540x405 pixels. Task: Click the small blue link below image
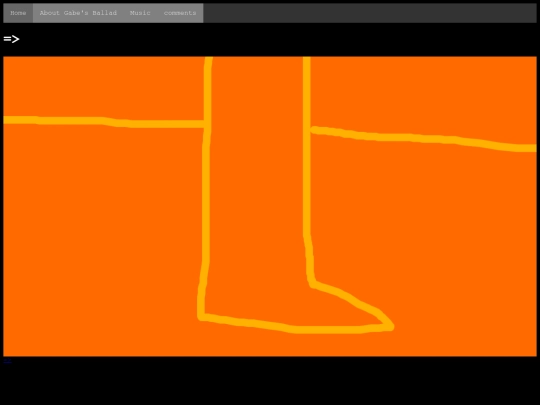coord(7,361)
